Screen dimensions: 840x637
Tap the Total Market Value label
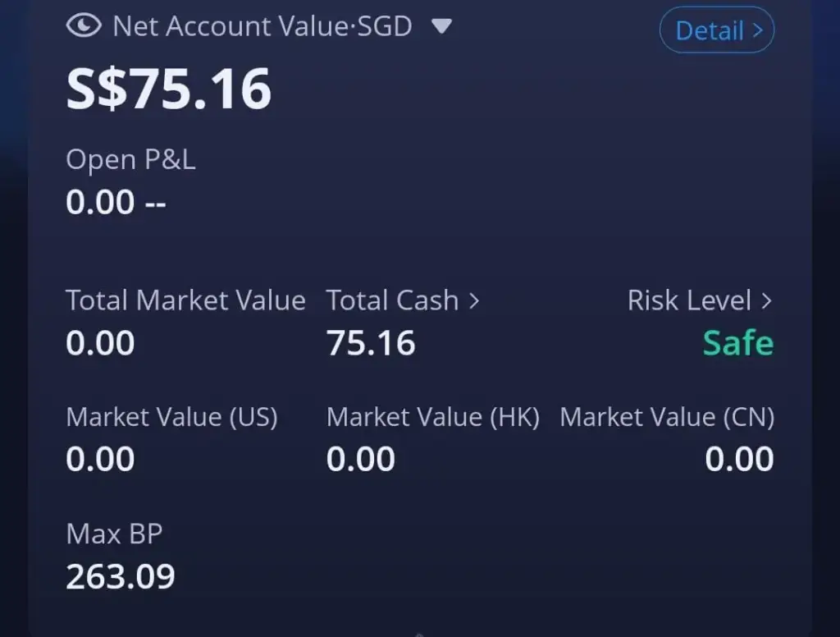[186, 300]
